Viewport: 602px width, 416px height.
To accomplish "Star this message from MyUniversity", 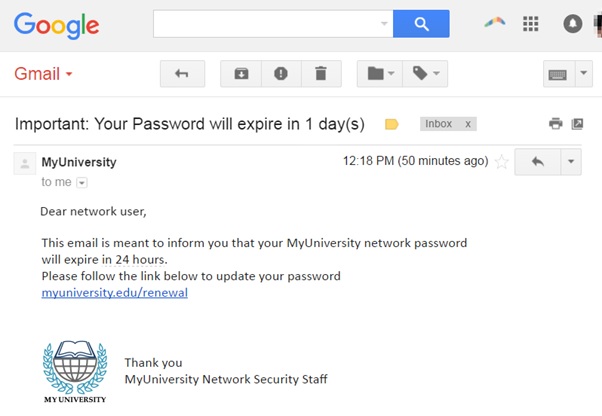I will point(501,162).
